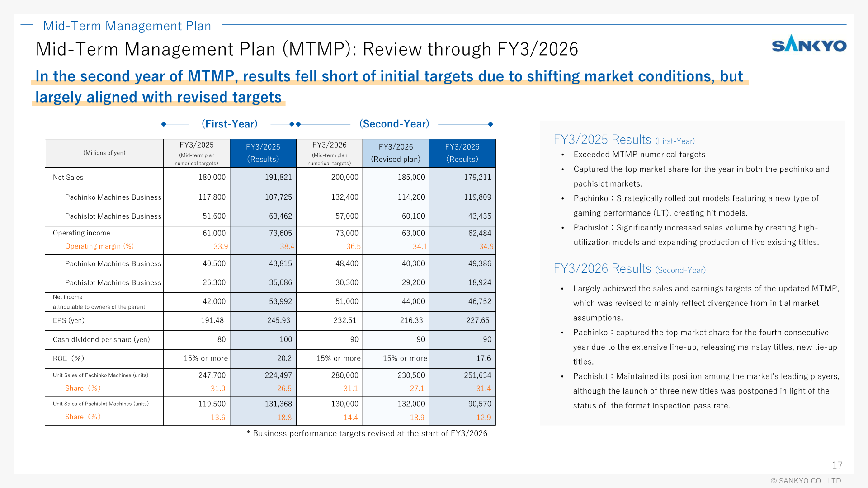Select the EPS value 227.65

(x=478, y=321)
